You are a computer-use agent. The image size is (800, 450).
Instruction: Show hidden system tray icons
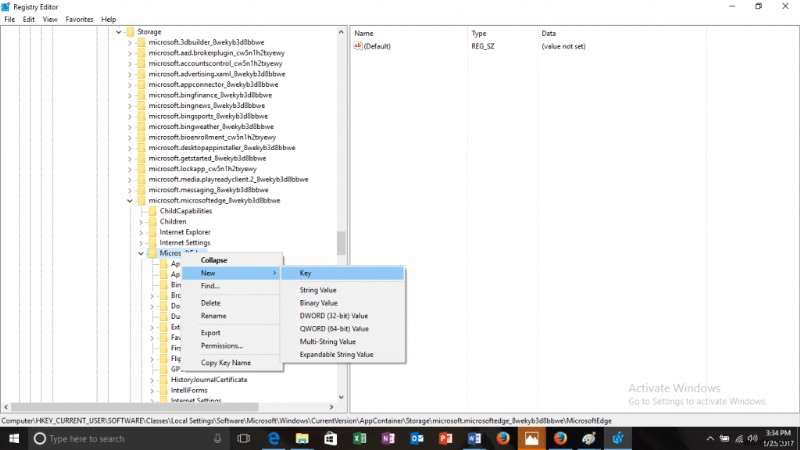click(710, 438)
